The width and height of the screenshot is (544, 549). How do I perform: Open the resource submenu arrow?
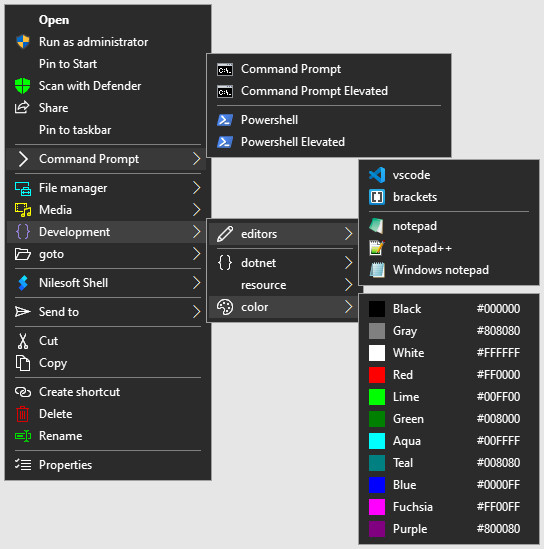click(348, 285)
